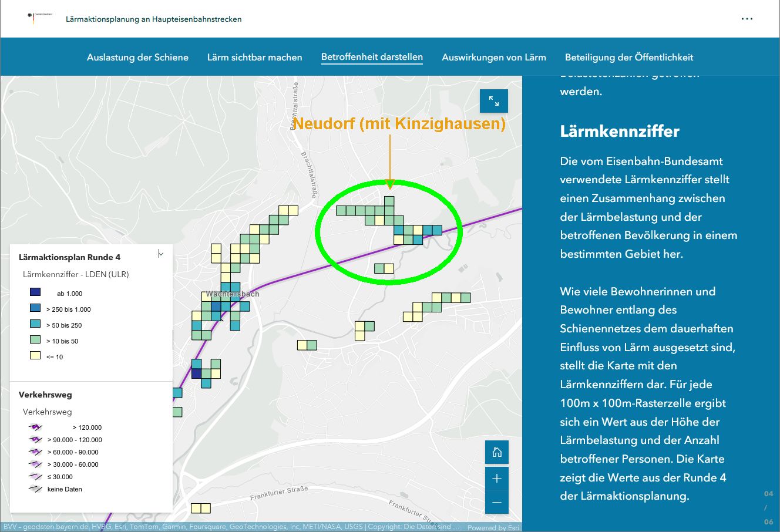
Task: Click the home button to reset map extent
Action: (x=497, y=452)
